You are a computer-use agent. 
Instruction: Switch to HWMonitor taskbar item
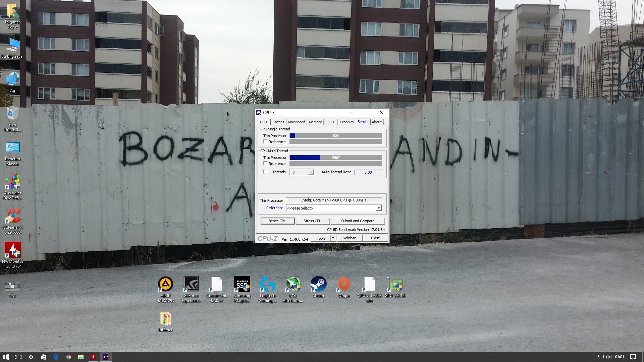click(x=93, y=357)
